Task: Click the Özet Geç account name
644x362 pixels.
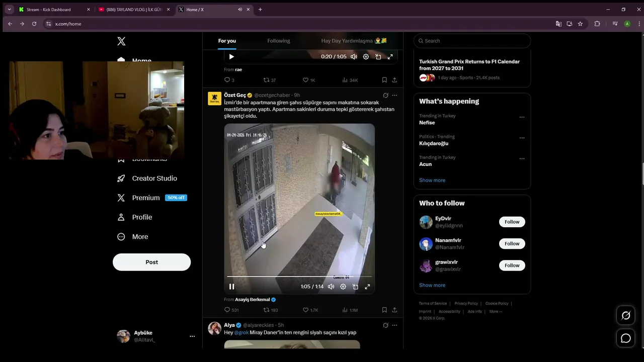Action: click(235, 95)
